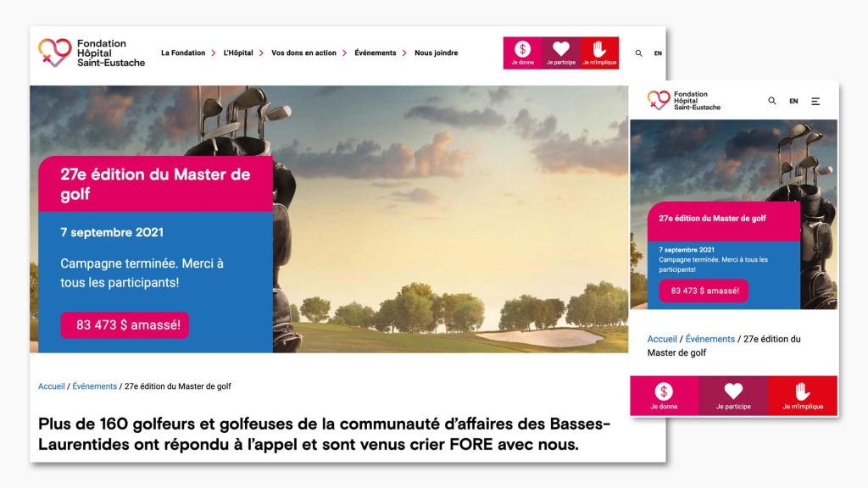This screenshot has height=488, width=868.
Task: Tap the Je donne dollar icon in mobile bottom bar
Action: (664, 391)
